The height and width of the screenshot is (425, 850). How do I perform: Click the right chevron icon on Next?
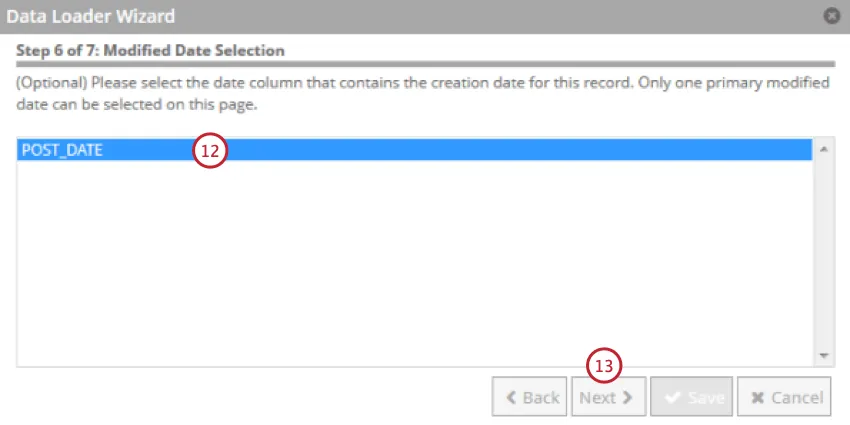pyautogui.click(x=628, y=397)
